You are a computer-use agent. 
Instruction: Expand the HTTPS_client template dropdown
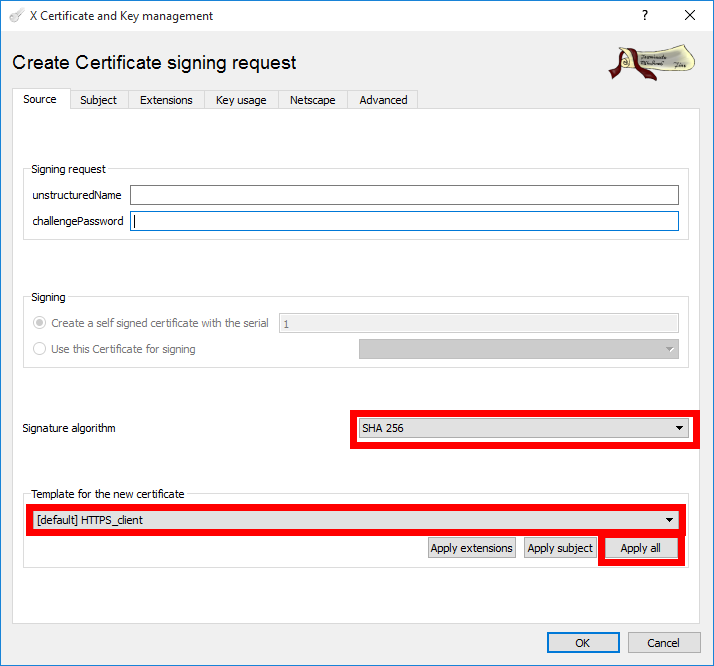point(353,520)
